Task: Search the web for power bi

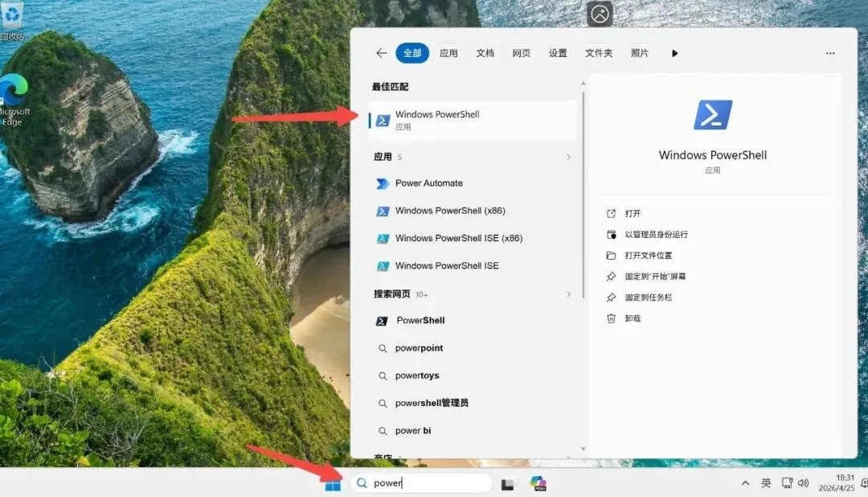Action: coord(473,430)
